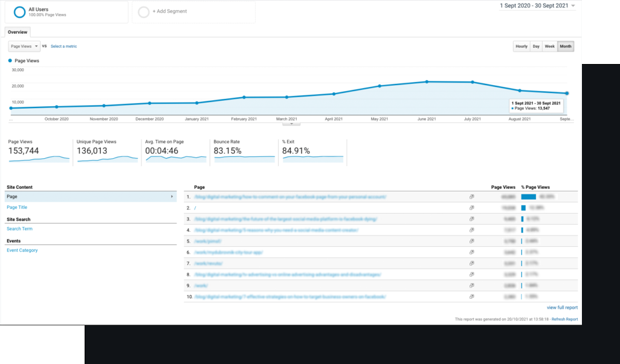Click the 'view full report' link
Screen dimensions: 620x364
pos(562,307)
